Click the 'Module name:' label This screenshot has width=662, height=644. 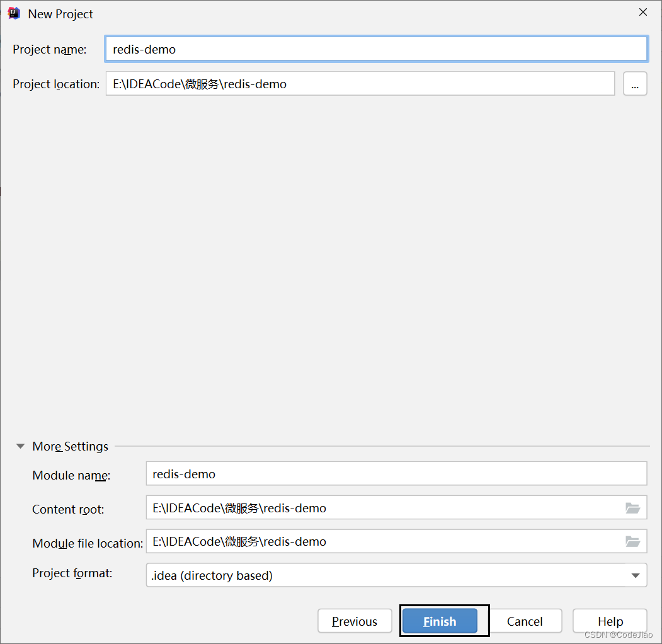(x=71, y=475)
